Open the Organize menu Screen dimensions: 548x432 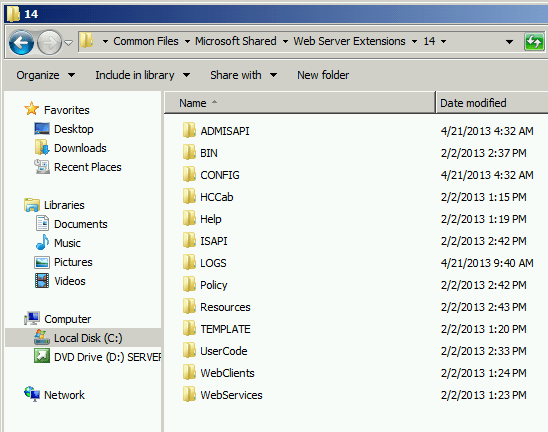(45, 75)
